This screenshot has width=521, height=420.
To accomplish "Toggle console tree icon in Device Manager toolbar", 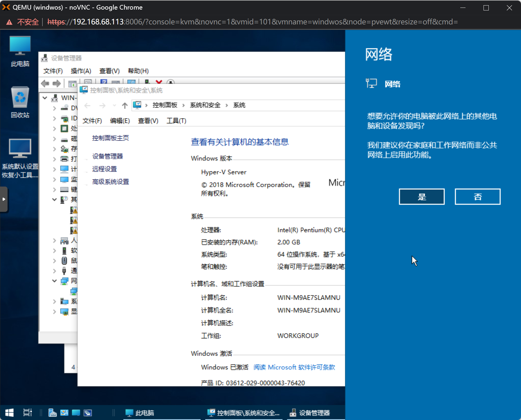I will (72, 84).
